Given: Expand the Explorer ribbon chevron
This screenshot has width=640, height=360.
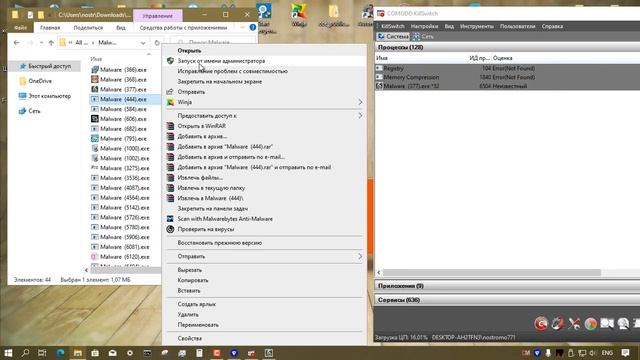Looking at the screenshot, I should tap(242, 27).
